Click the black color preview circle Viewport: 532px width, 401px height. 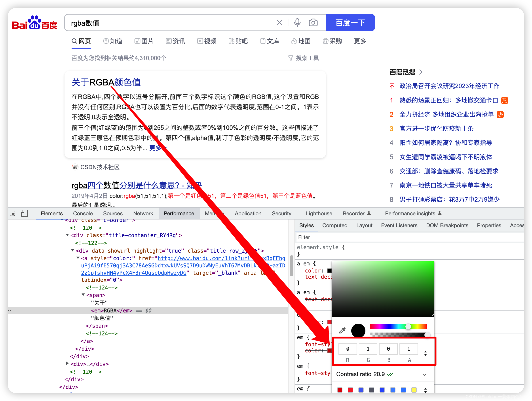(x=358, y=330)
